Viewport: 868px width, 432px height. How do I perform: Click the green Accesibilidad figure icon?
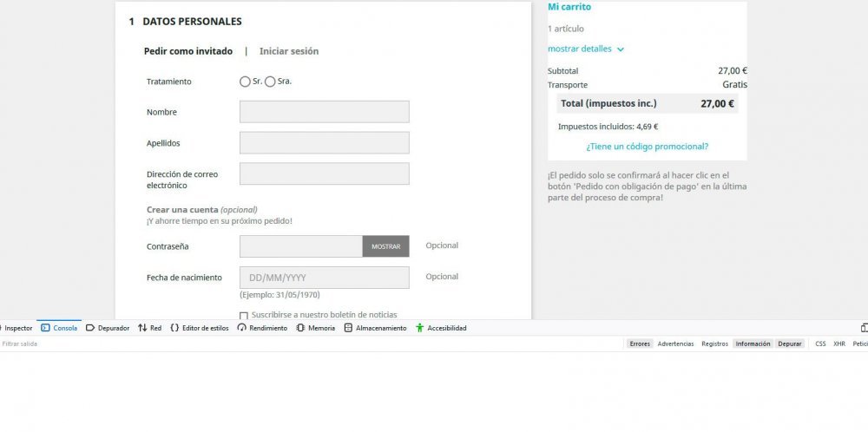[x=419, y=328]
